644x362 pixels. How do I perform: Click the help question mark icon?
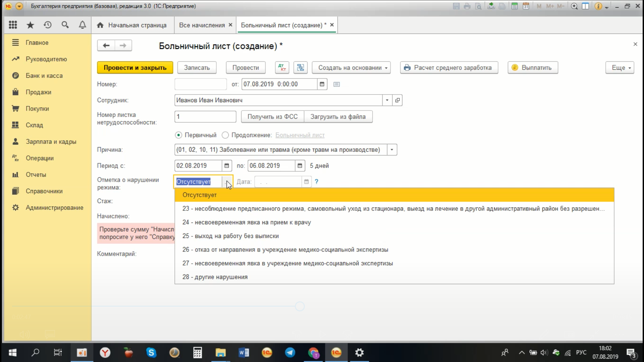pyautogui.click(x=316, y=182)
